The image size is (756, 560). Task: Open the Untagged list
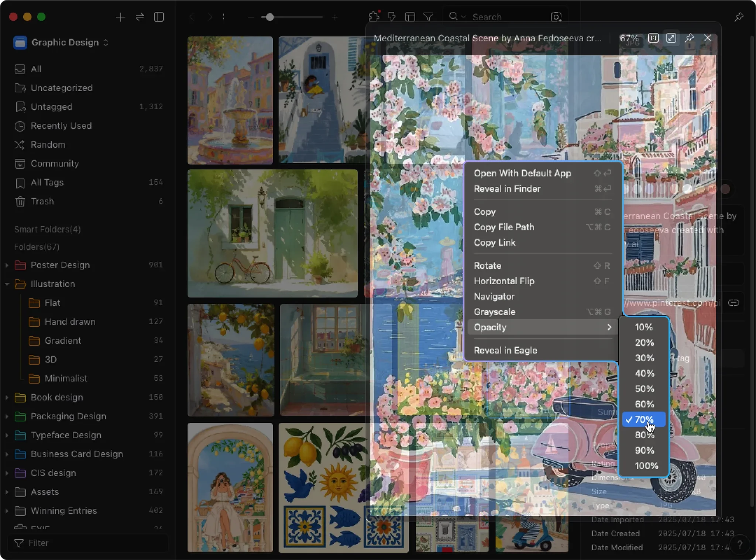pyautogui.click(x=89, y=107)
